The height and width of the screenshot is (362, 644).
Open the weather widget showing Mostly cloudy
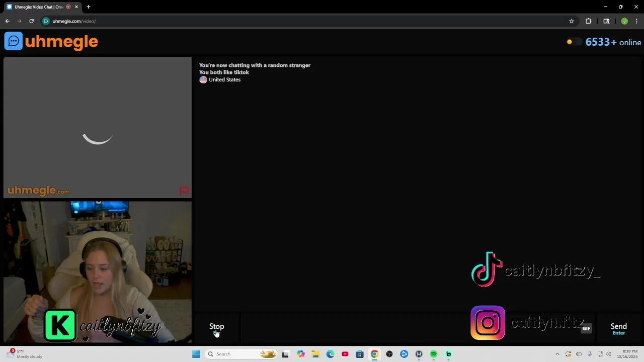[25, 354]
